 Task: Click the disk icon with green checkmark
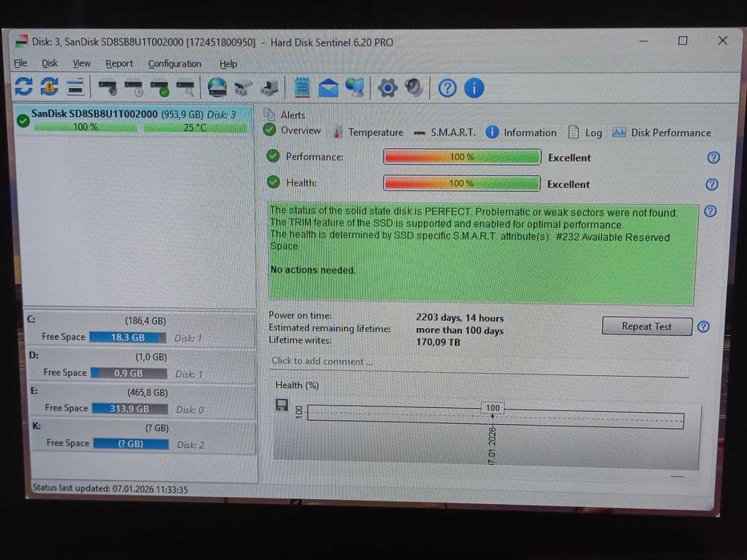[159, 88]
